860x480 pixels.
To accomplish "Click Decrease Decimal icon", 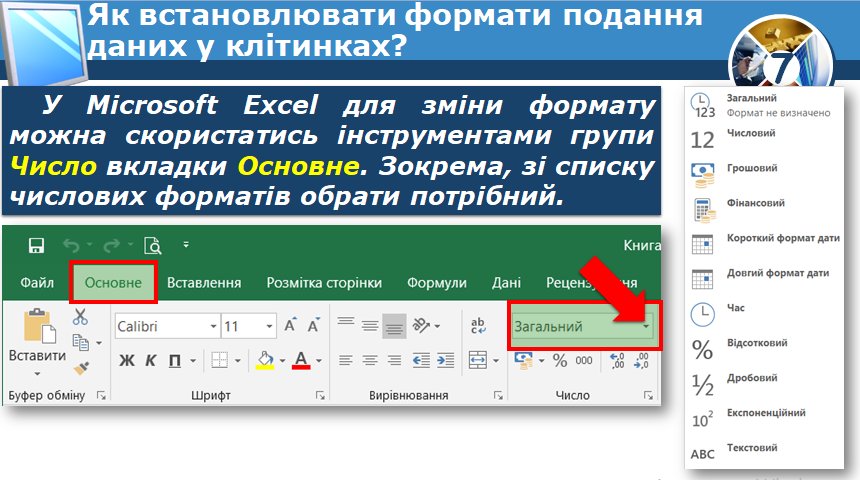I will [x=642, y=360].
